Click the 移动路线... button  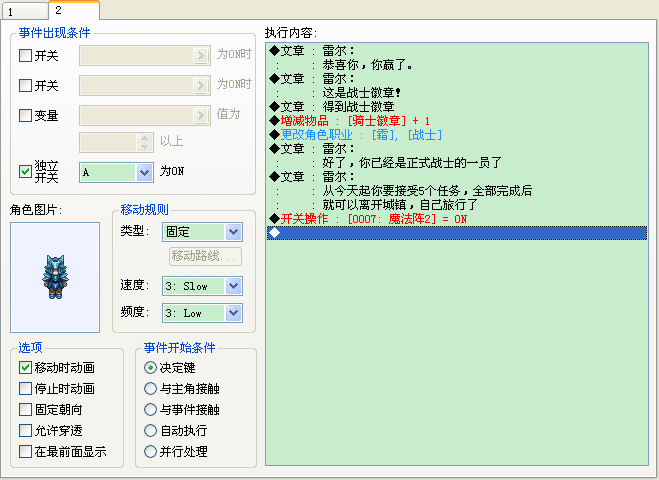pyautogui.click(x=206, y=256)
